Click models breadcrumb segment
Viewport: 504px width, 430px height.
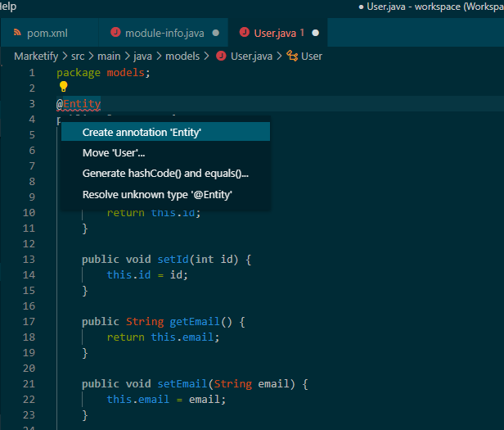click(x=182, y=57)
